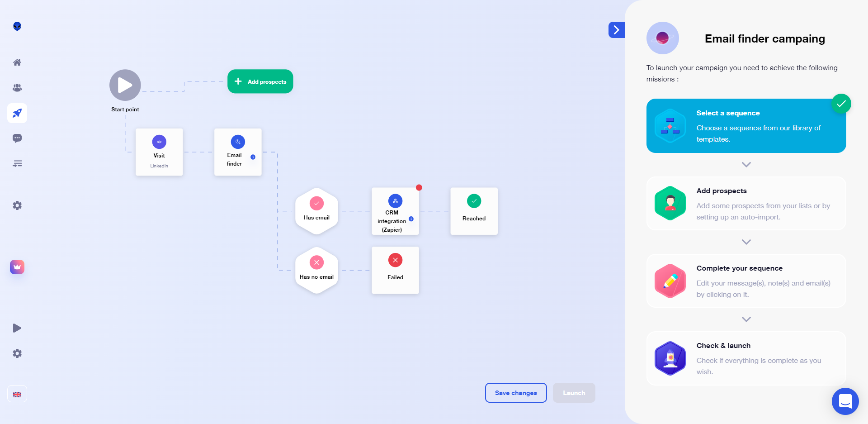Select the Failed end node
868x424 pixels.
coord(395,271)
